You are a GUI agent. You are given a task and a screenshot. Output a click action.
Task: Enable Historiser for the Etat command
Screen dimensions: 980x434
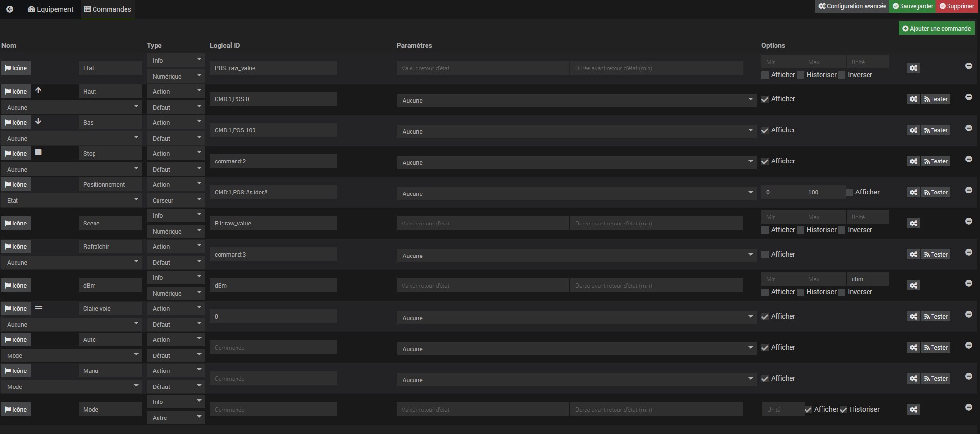801,75
